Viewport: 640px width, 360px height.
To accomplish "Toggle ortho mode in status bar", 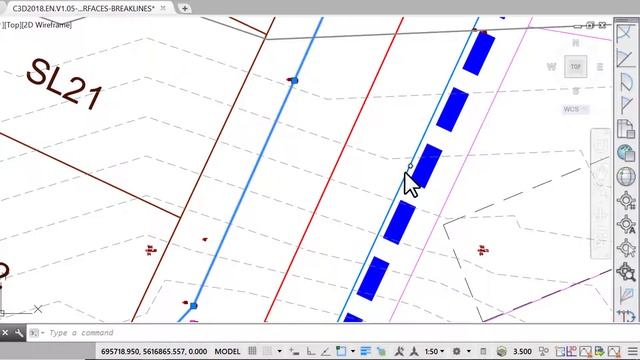I will tap(311, 351).
